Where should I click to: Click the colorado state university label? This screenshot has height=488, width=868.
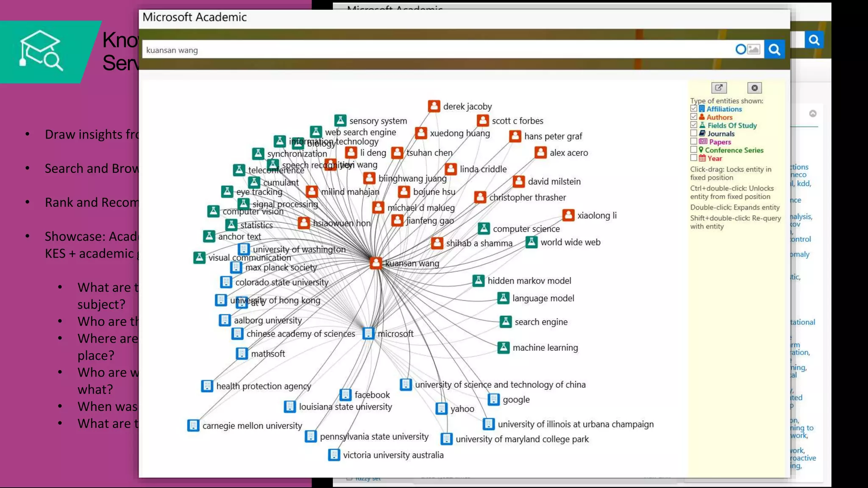(x=282, y=282)
